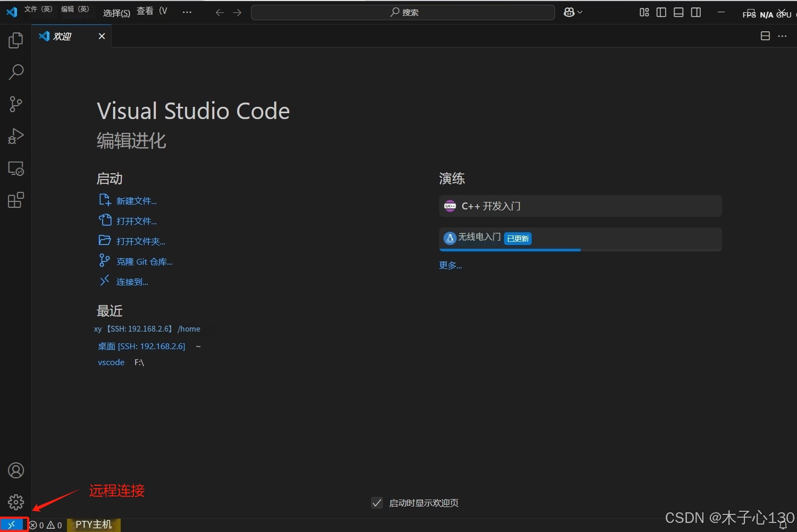Open recent vscode F:\ folder
The height and width of the screenshot is (532, 797).
click(111, 362)
